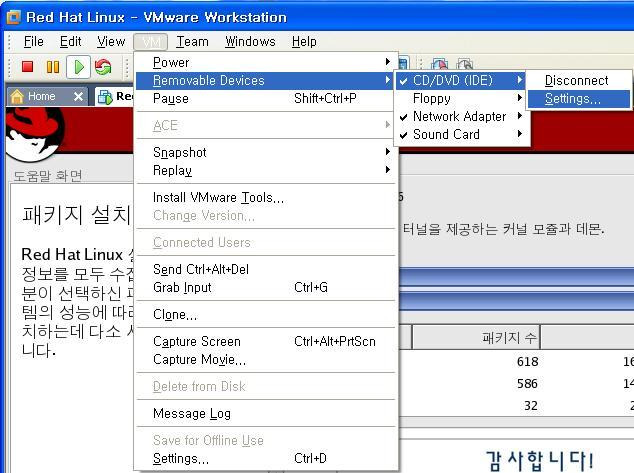634x473 pixels.
Task: Open the Message Log
Action: [265, 413]
